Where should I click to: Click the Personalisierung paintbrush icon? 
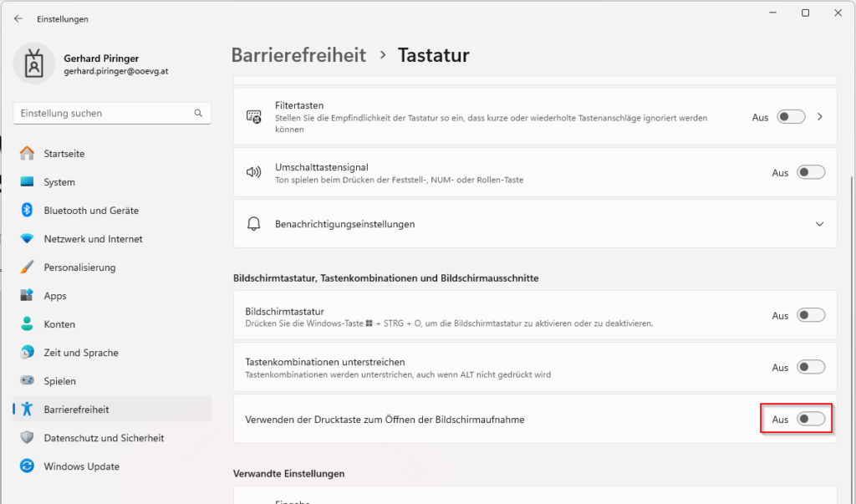click(x=28, y=267)
